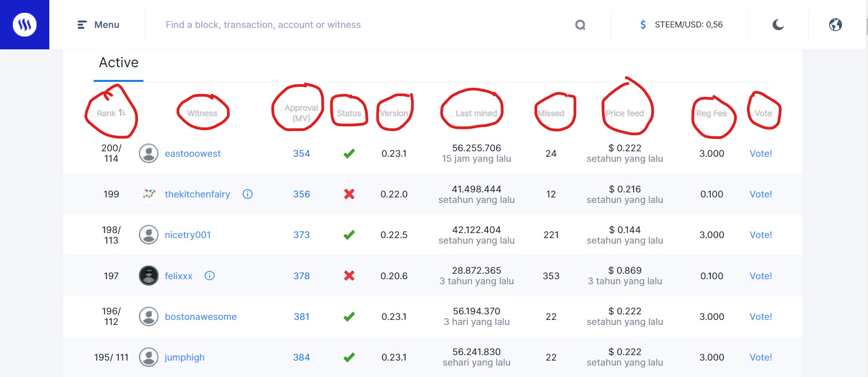Image resolution: width=868 pixels, height=377 pixels.
Task: Open approval value 356 link
Action: [302, 194]
